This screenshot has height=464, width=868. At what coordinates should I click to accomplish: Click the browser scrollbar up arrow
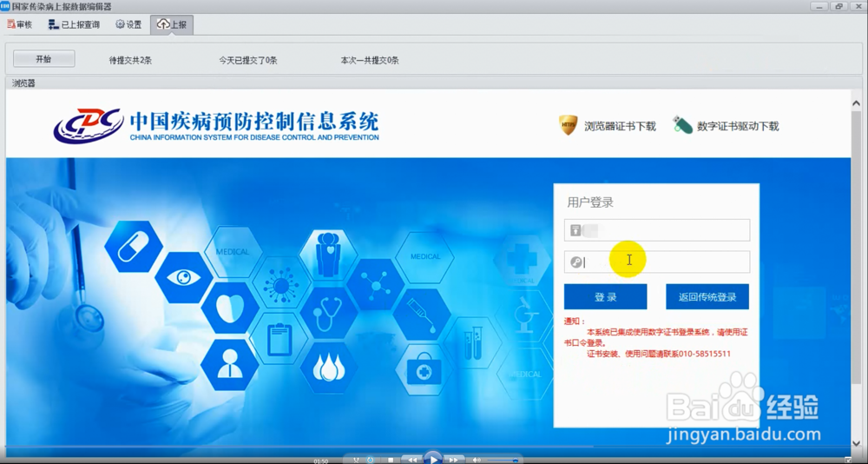pos(856,103)
